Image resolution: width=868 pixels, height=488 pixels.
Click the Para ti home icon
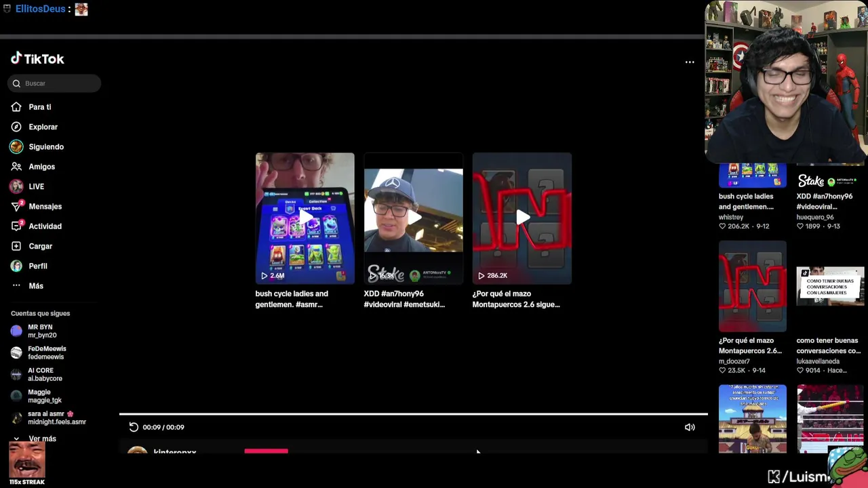pyautogui.click(x=16, y=107)
